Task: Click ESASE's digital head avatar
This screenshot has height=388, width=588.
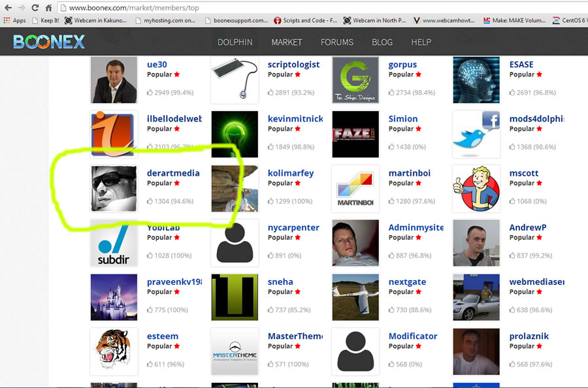Action: (x=476, y=80)
